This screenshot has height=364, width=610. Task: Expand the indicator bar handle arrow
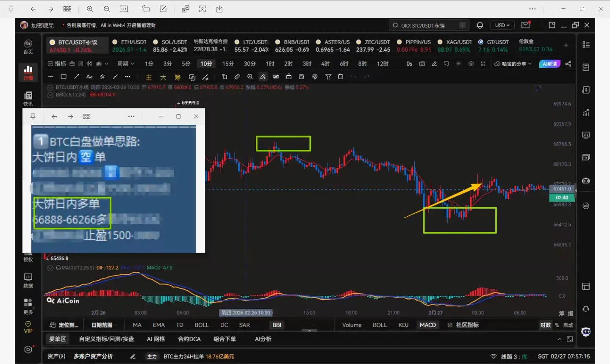309,330
